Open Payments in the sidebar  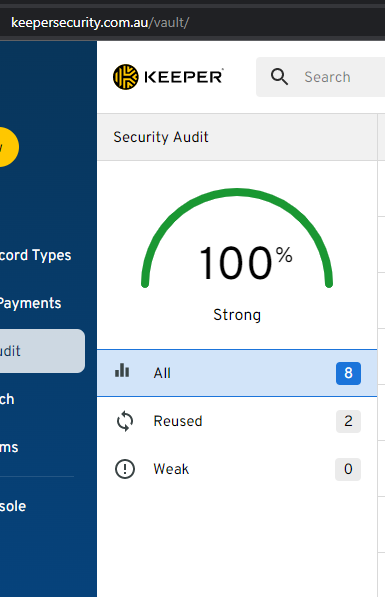point(30,303)
